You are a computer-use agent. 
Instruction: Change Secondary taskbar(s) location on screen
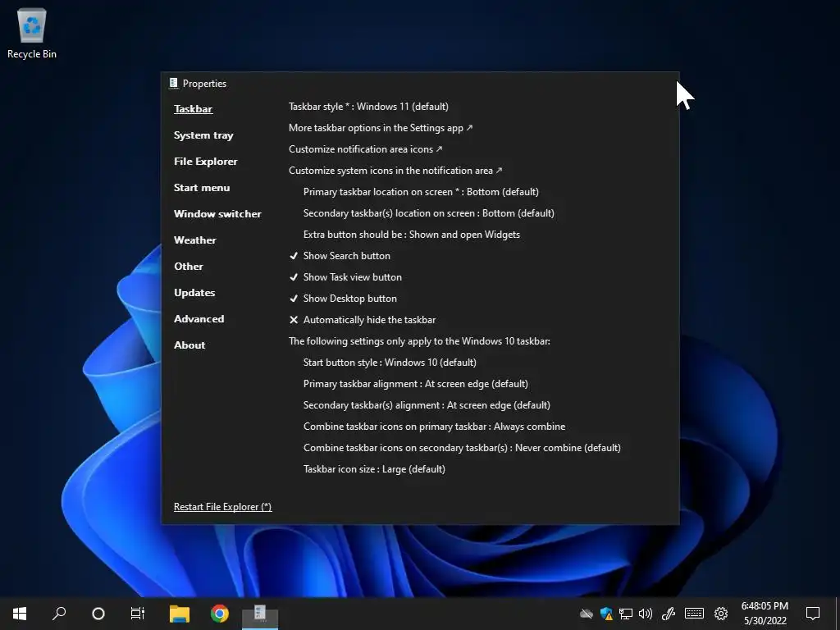[428, 213]
